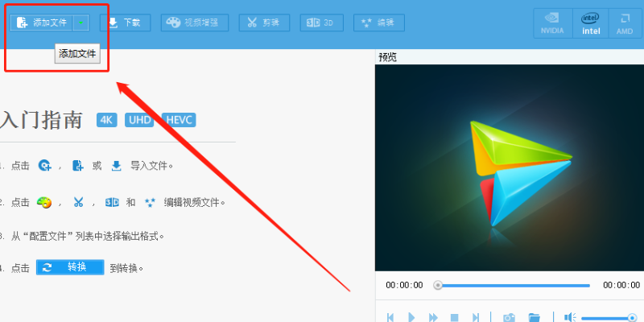644x322 pixels.
Task: Toggle Intel hardware acceleration
Action: 591,23
